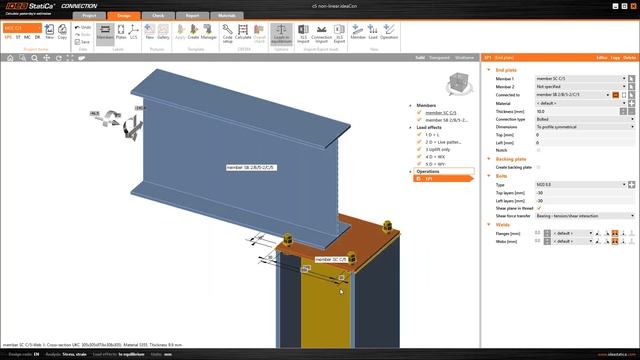Click the 3D view cube

click(x=459, y=84)
